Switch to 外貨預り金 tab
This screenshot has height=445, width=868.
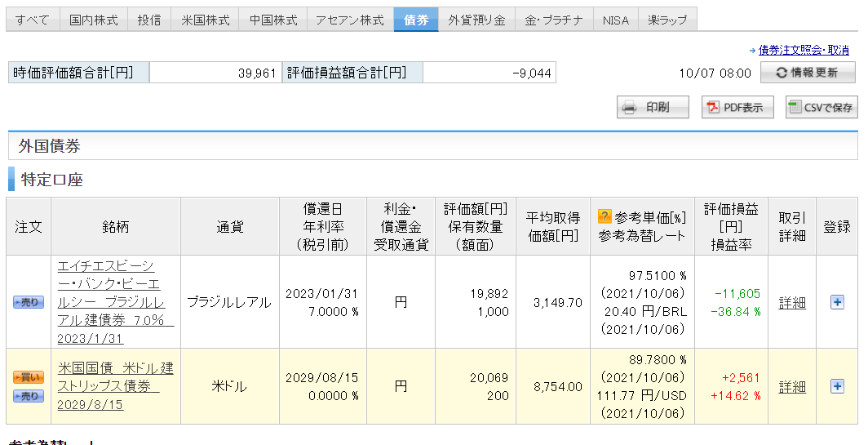point(476,20)
